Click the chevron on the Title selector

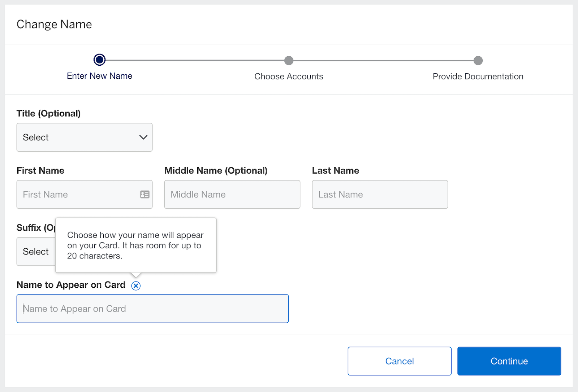143,137
